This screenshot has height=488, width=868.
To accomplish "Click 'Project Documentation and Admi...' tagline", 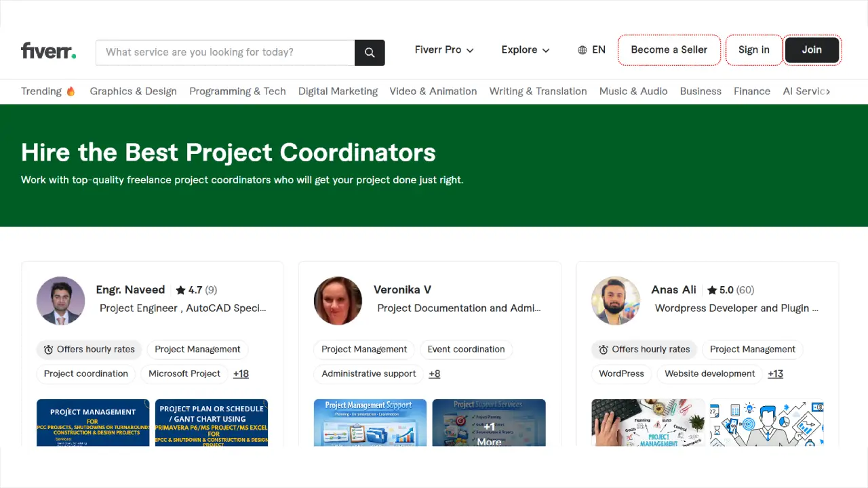I will [459, 308].
